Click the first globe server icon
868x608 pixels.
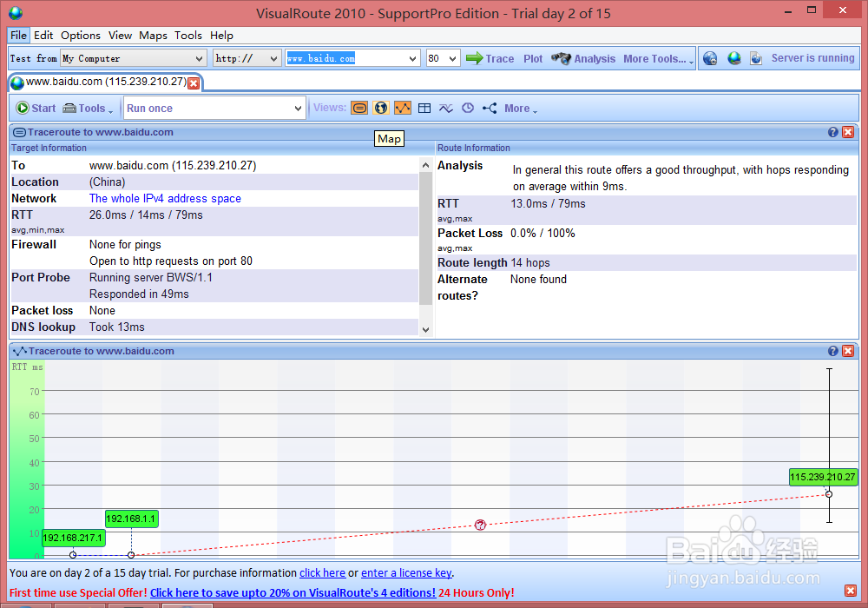coord(710,58)
